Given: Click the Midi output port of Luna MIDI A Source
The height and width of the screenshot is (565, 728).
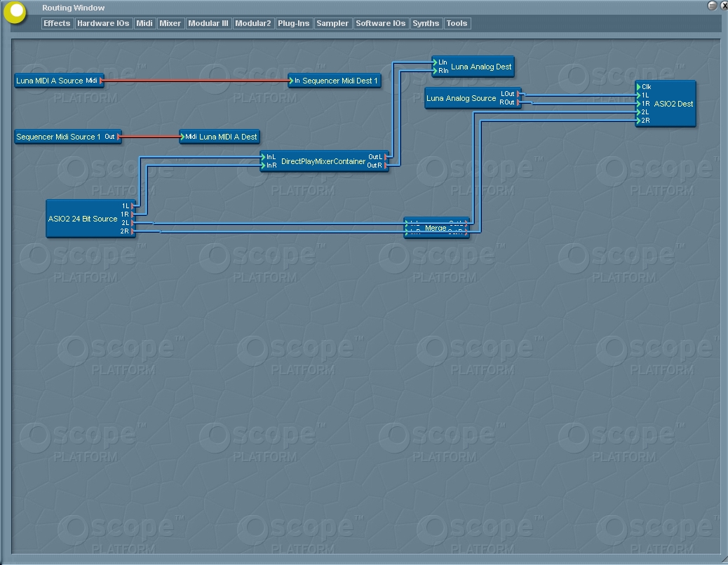Looking at the screenshot, I should (x=101, y=81).
